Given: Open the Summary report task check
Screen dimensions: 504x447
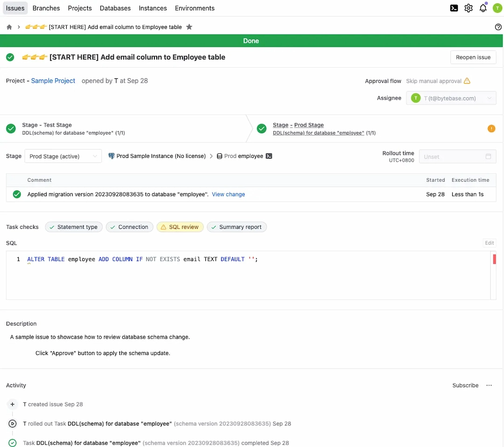Looking at the screenshot, I should click(x=237, y=227).
